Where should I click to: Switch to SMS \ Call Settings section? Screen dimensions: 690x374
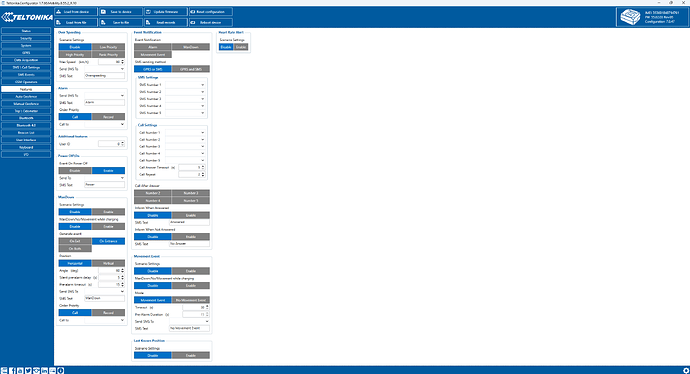(26, 67)
